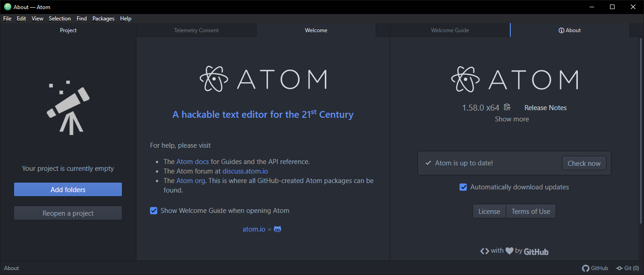Expand version details with Show more
The image size is (644, 275).
pos(512,119)
